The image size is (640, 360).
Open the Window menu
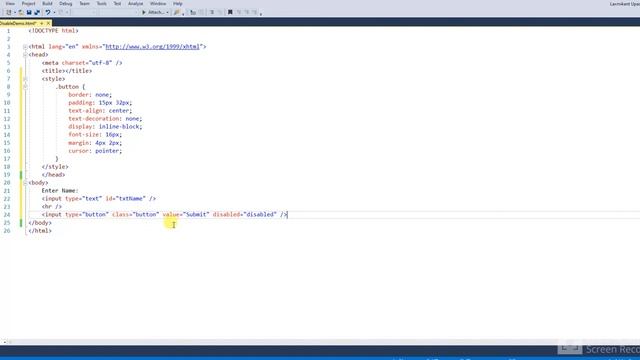[x=158, y=4]
